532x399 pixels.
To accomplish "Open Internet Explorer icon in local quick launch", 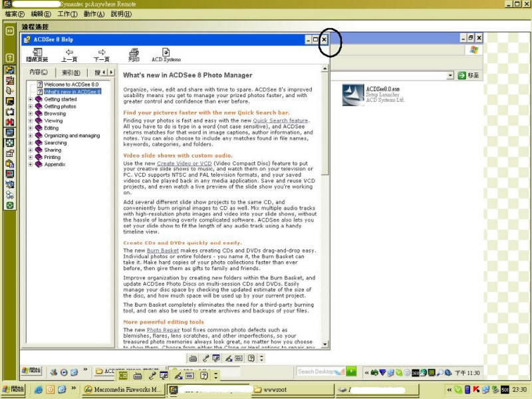I will (38, 390).
